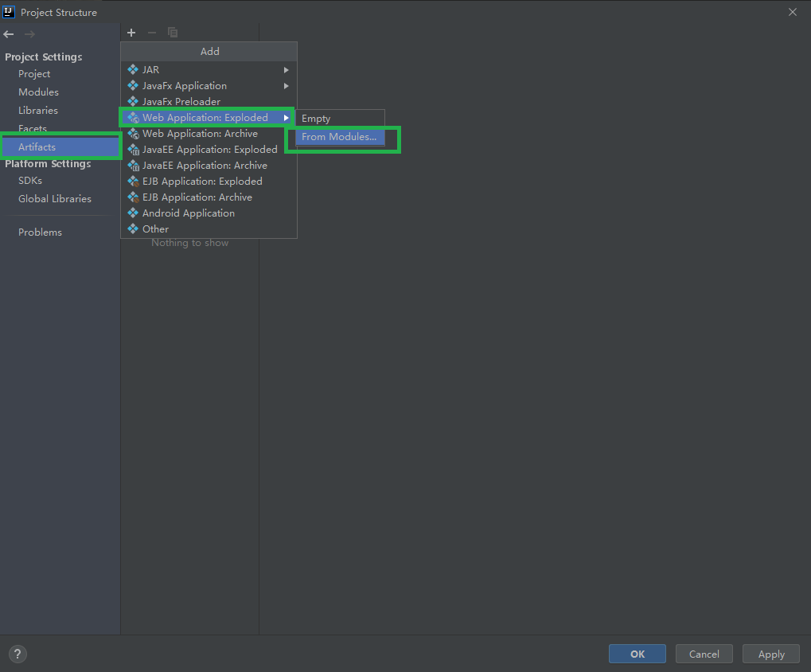Click the Copy artifact toolbar icon
Viewport: 811px width, 672px height.
[173, 33]
